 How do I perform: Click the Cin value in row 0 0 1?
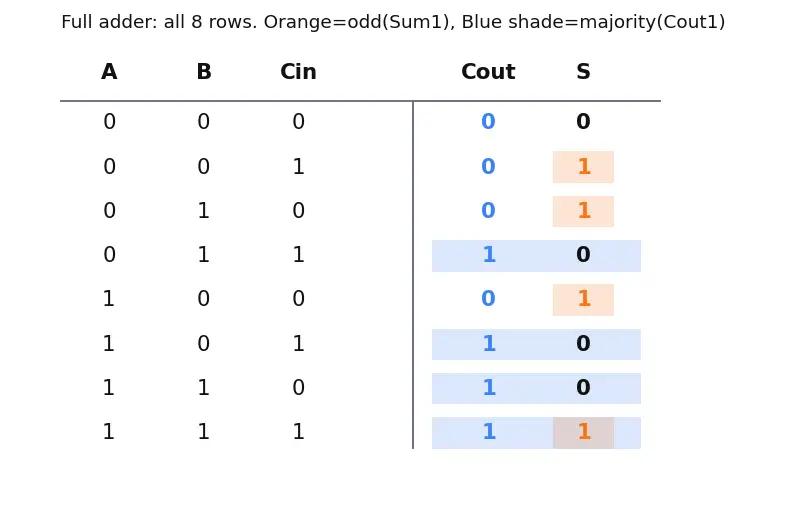click(x=299, y=167)
